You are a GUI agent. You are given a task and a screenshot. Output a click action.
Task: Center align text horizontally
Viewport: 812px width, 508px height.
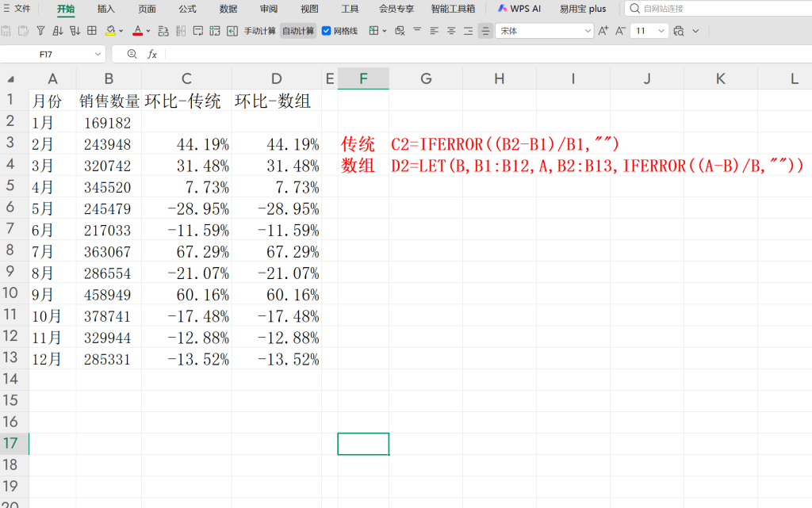point(451,31)
